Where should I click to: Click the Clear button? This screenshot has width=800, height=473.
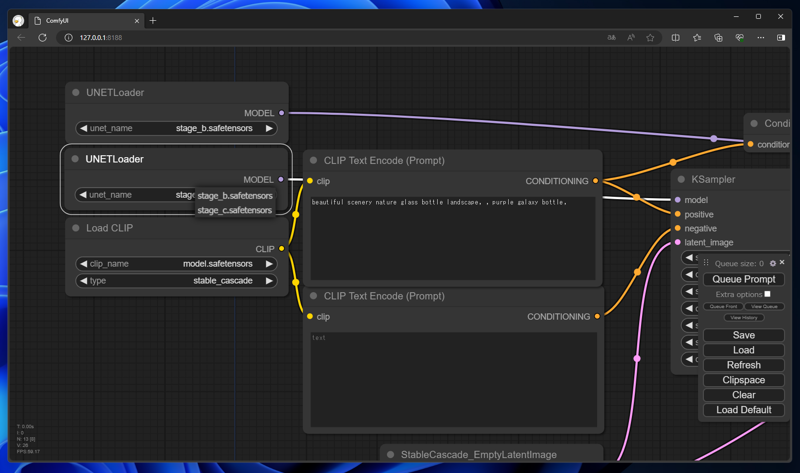(743, 395)
